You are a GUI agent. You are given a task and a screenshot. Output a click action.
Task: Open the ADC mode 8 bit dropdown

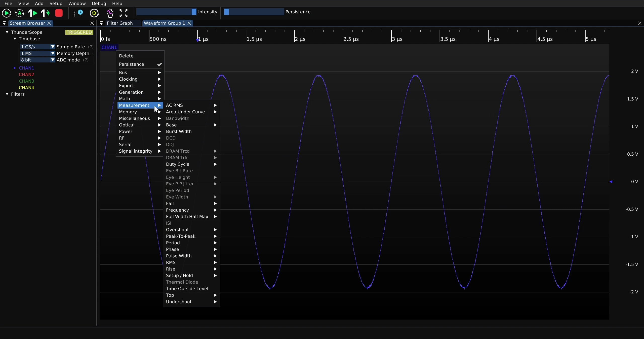pyautogui.click(x=37, y=60)
